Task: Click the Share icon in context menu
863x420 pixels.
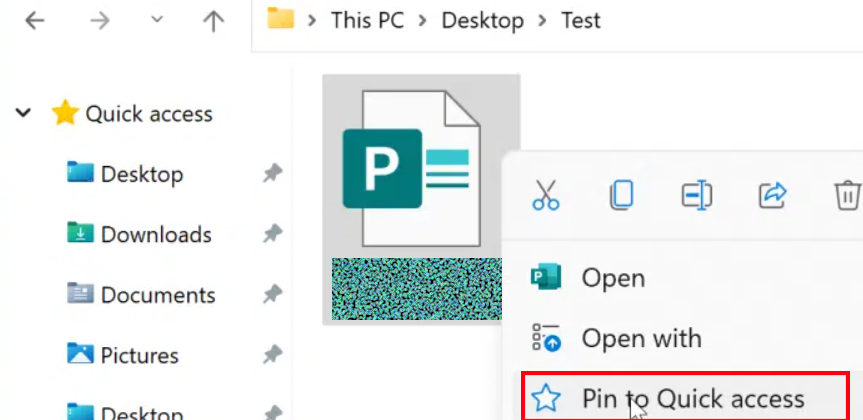Action: click(772, 194)
